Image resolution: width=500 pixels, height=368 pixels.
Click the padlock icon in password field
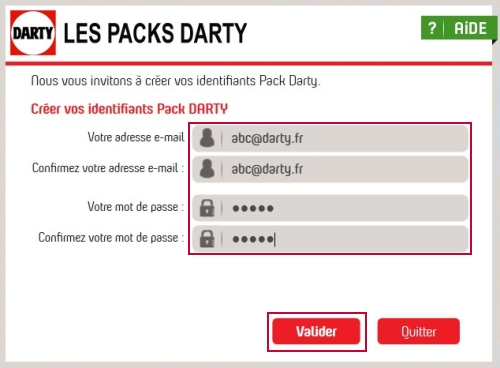click(207, 208)
